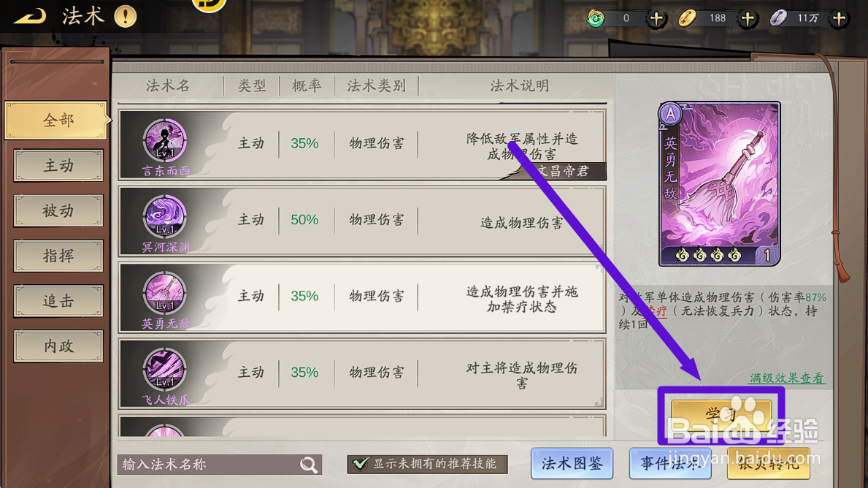The image size is (868, 488).
Task: Click the 学习 learn button
Action: (x=721, y=414)
